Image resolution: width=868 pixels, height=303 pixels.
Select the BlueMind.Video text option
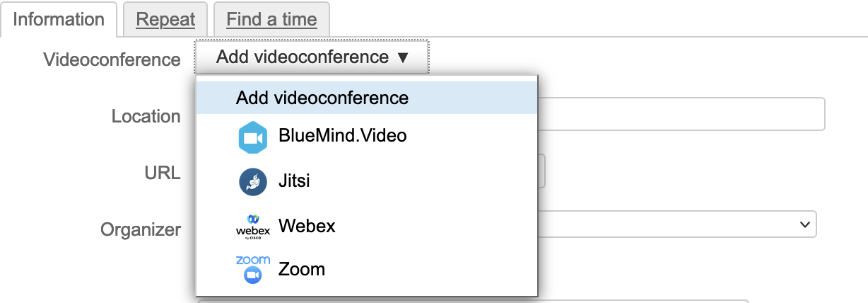click(x=343, y=135)
